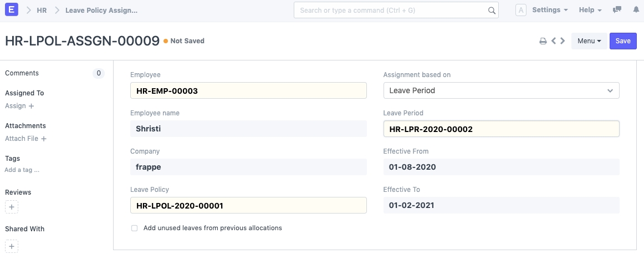Click the print icon
644x264 pixels.
pyautogui.click(x=543, y=41)
